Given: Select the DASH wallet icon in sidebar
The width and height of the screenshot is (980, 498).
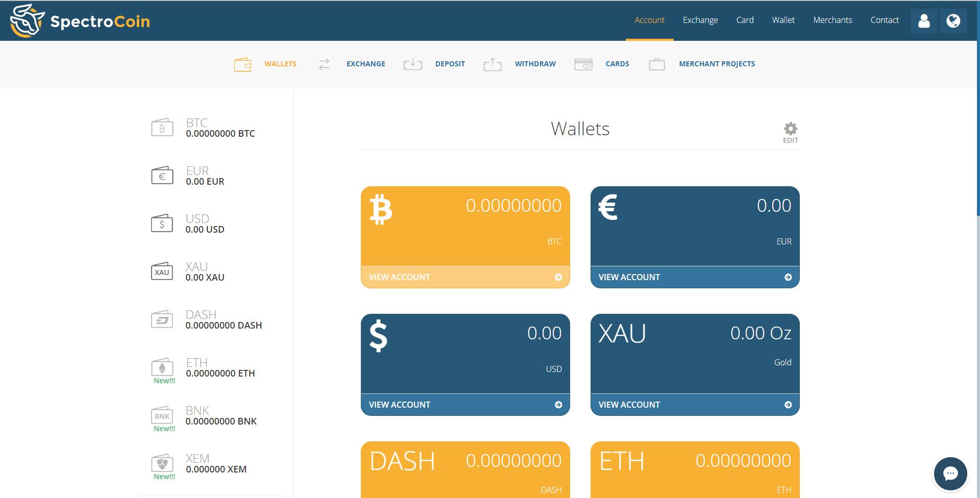Looking at the screenshot, I should pyautogui.click(x=162, y=319).
